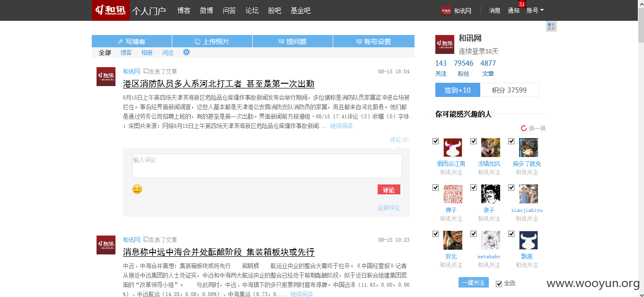Click small 和讯网 icon in top bar

tap(446, 11)
